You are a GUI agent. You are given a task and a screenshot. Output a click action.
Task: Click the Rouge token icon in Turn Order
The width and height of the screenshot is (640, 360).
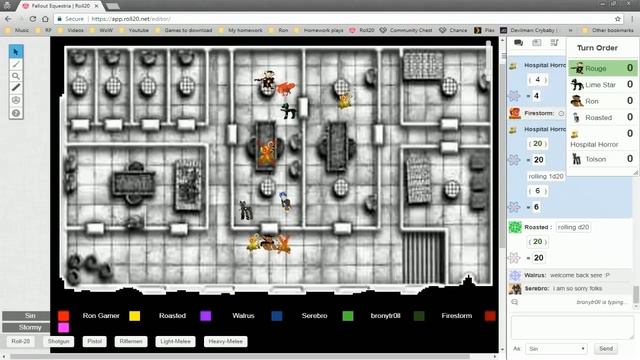tap(577, 68)
